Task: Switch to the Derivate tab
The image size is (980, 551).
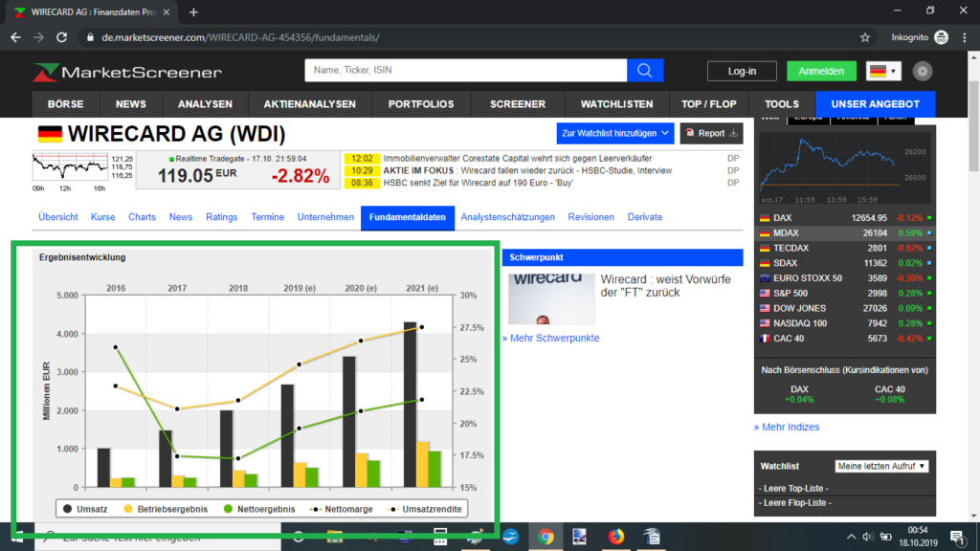Action: point(644,217)
